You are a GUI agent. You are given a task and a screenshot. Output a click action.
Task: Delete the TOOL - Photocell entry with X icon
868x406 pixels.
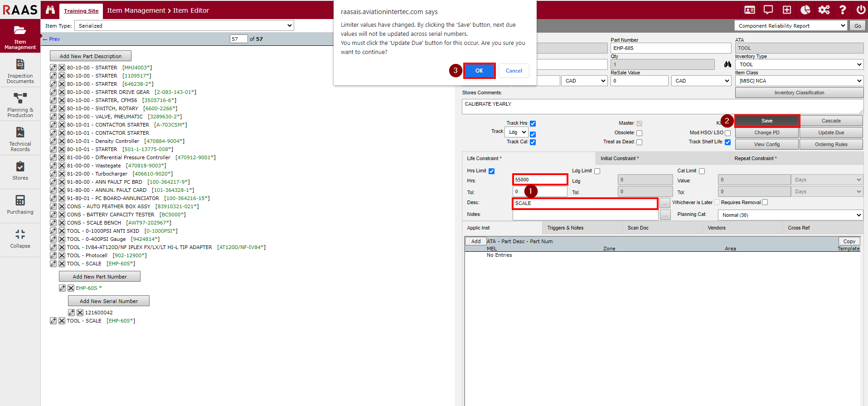click(x=62, y=255)
